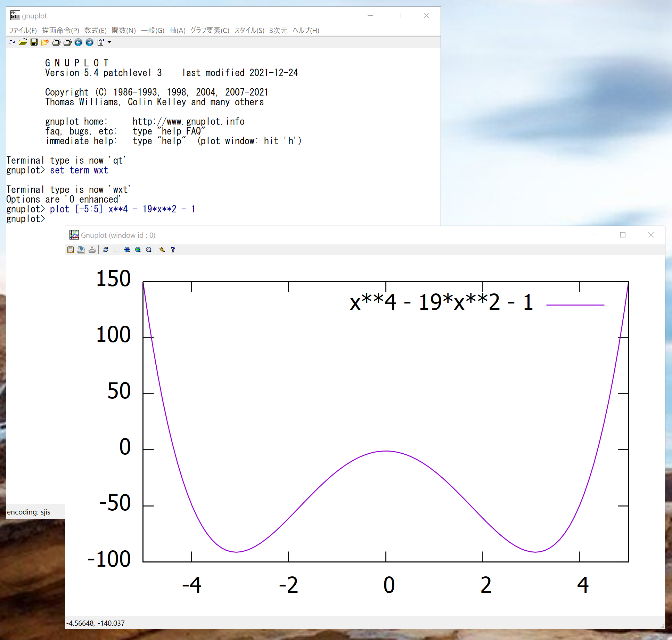
Task: Apply previous zoom settings icon
Action: pyautogui.click(x=127, y=250)
